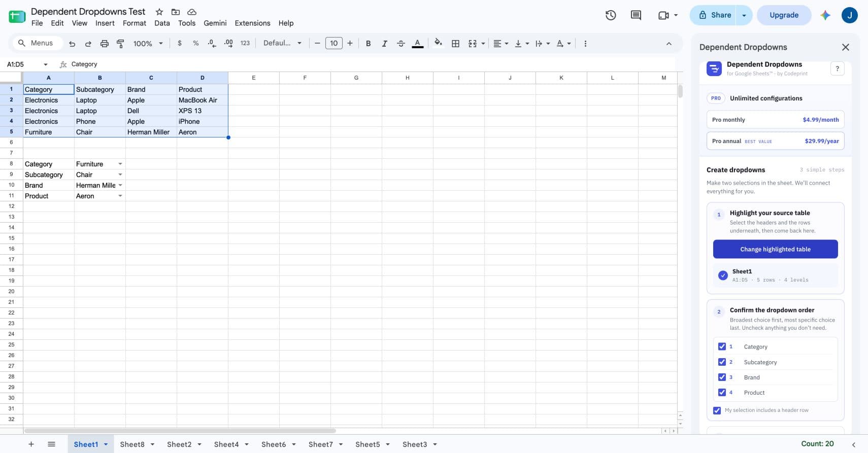Open the font family Default dropdown
Screen dimensions: 868x453
pos(282,43)
